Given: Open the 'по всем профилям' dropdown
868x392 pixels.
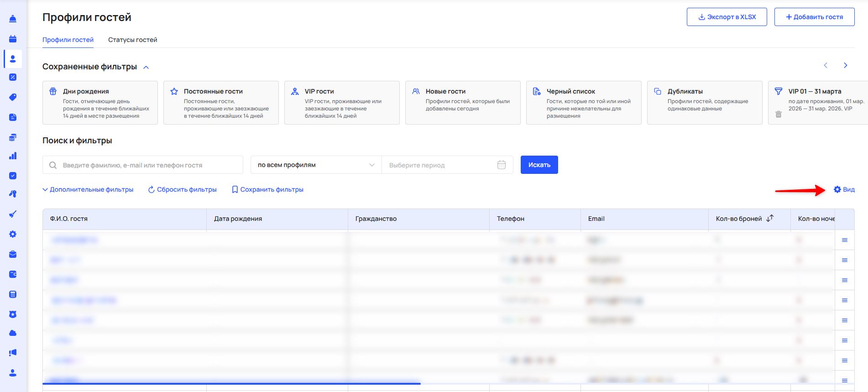Looking at the screenshot, I should tap(316, 165).
